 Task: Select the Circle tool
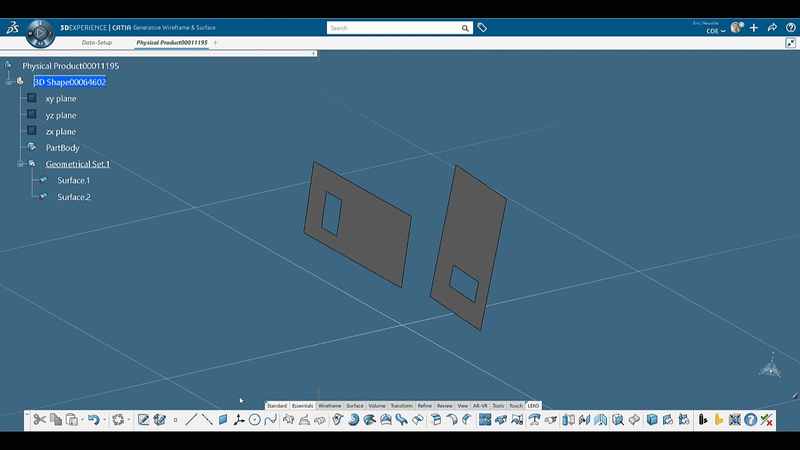[x=255, y=420]
